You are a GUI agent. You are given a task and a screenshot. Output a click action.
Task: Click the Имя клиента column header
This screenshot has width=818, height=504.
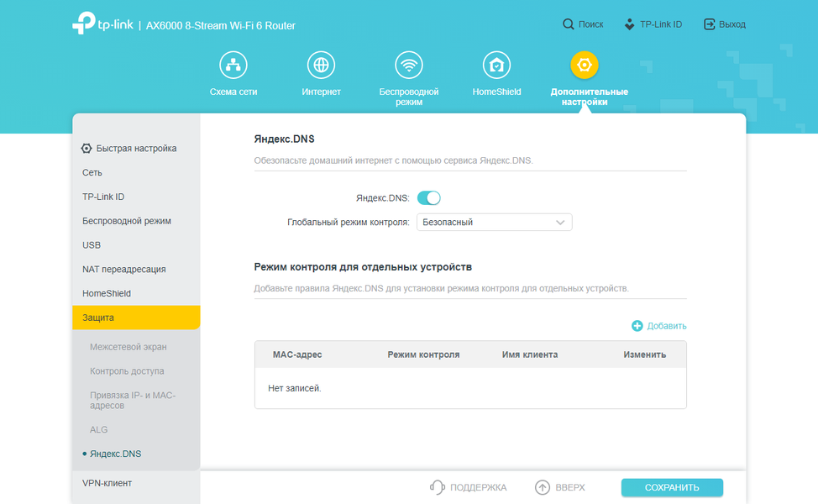pyautogui.click(x=530, y=354)
